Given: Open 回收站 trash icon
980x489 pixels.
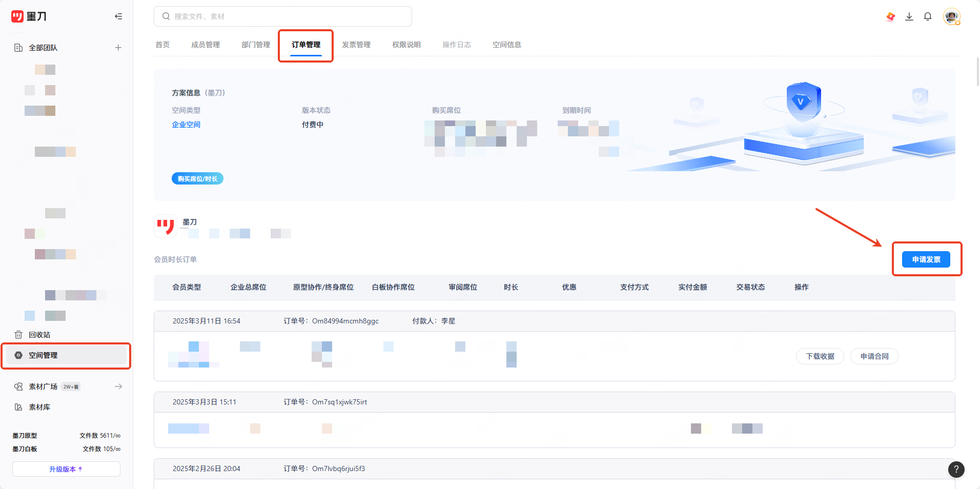Looking at the screenshot, I should (18, 335).
